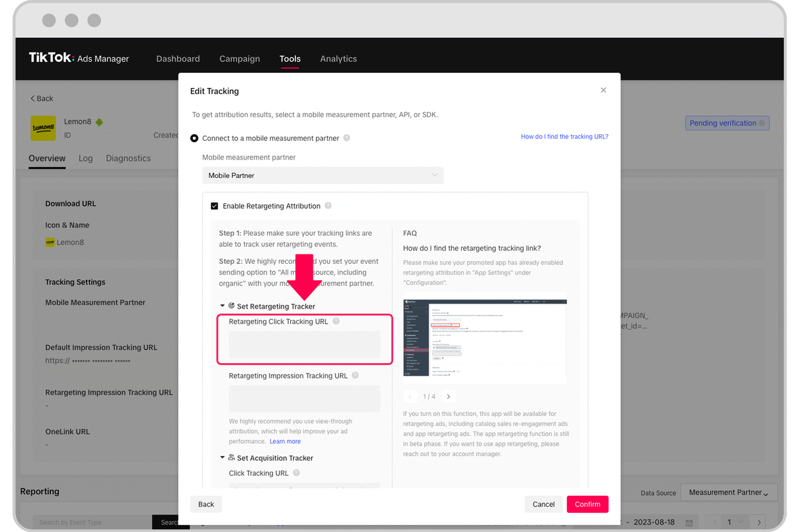Click the Pending verification badge

(x=727, y=123)
